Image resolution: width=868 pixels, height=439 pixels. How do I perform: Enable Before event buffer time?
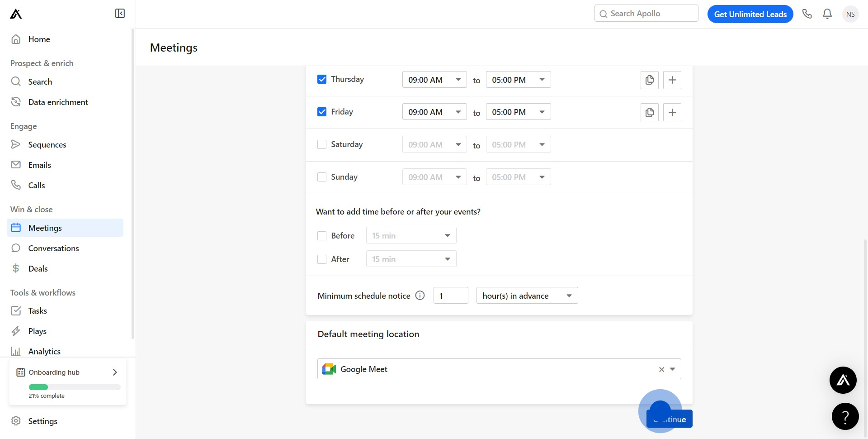(x=322, y=236)
